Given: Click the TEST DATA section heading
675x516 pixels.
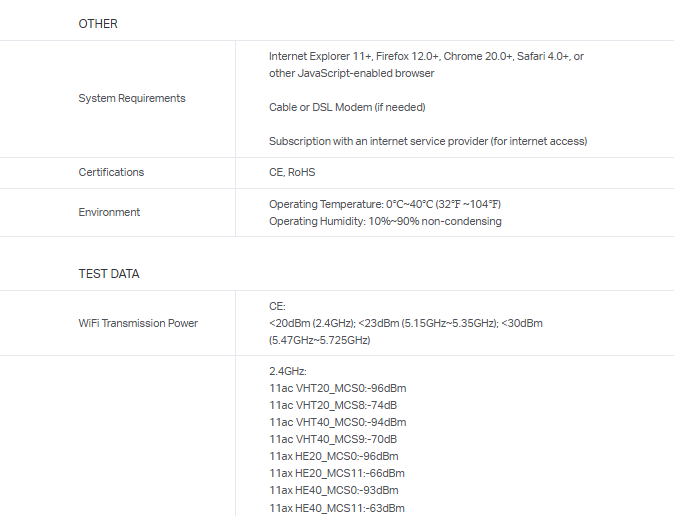Looking at the screenshot, I should (109, 273).
